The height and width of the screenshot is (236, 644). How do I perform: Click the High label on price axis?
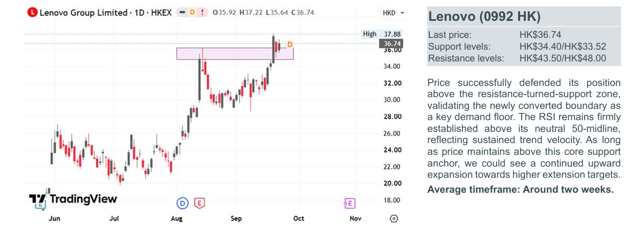[x=370, y=34]
